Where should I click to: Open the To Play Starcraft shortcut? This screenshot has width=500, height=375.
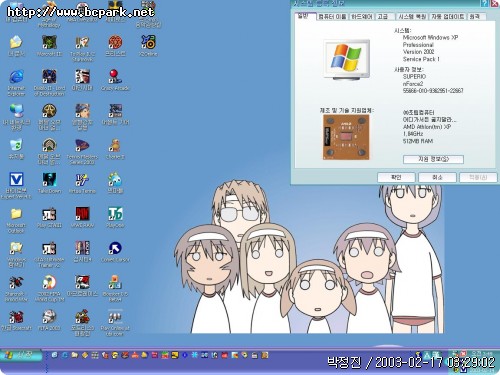tap(82, 43)
